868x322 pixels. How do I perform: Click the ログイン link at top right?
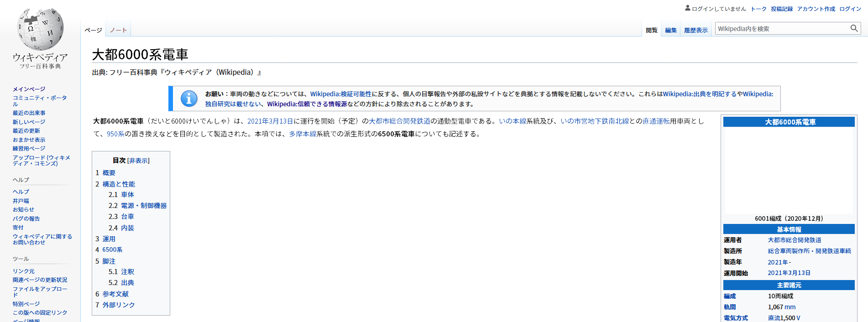(850, 9)
